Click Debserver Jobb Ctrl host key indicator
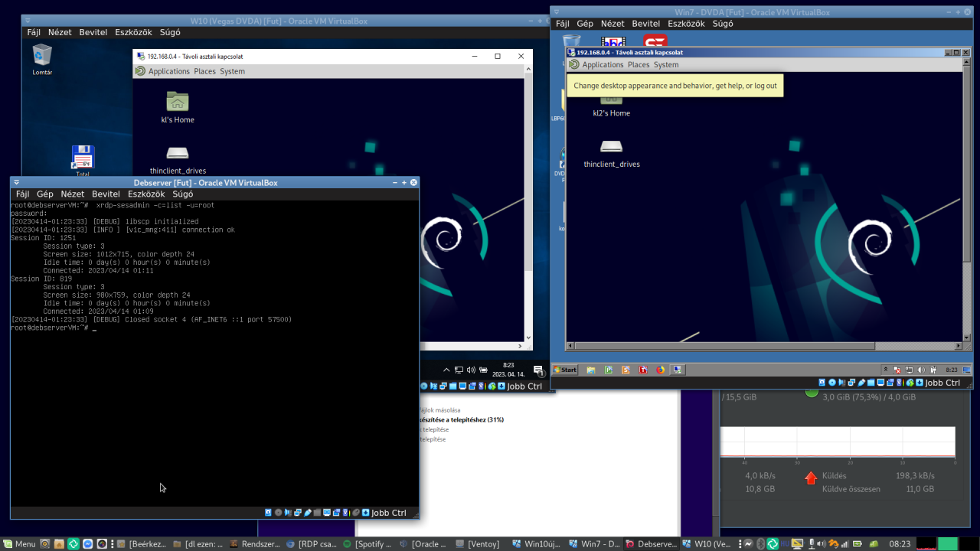This screenshot has height=551, width=980. 388,513
